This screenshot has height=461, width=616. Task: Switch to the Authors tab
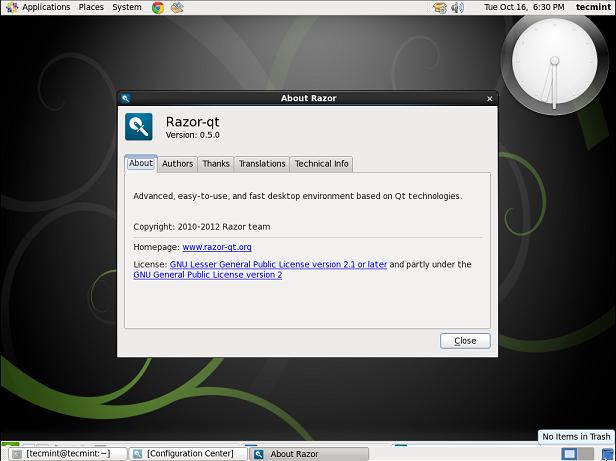click(x=178, y=164)
